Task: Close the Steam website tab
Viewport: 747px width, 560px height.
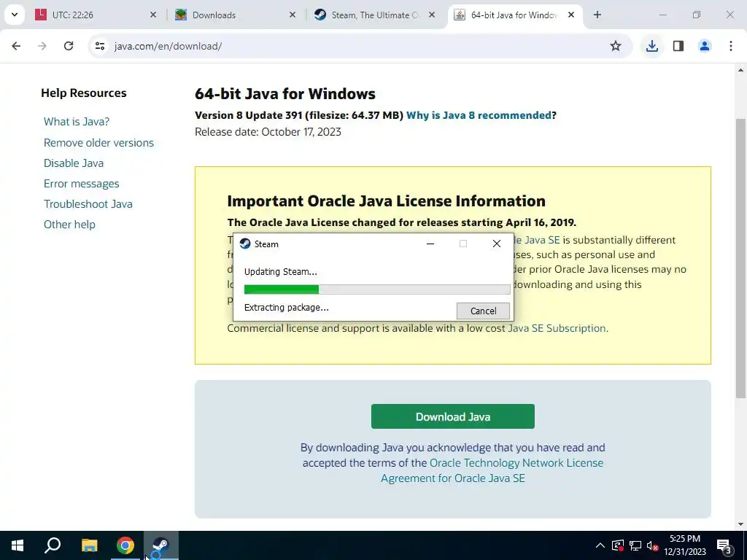Action: pos(432,15)
